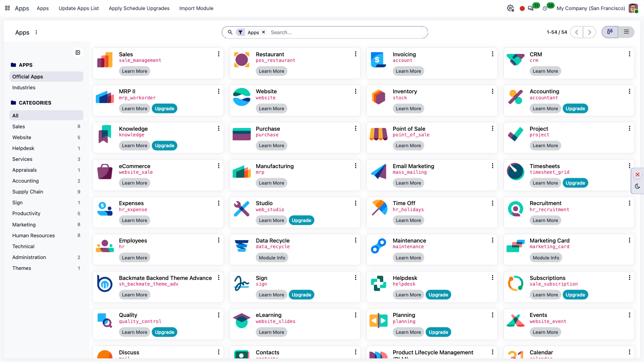Click the Inventory app icon
Viewport: 644px width, 362px height.
tap(379, 97)
